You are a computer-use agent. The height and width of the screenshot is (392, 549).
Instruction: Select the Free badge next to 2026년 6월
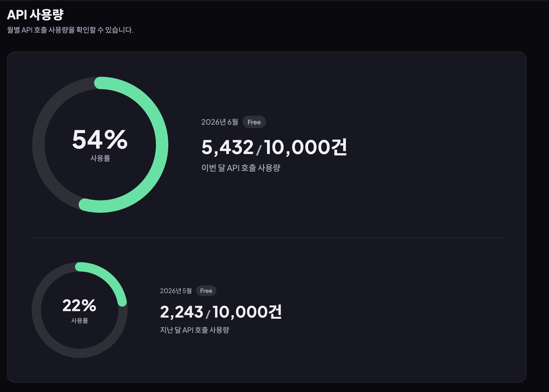point(254,122)
